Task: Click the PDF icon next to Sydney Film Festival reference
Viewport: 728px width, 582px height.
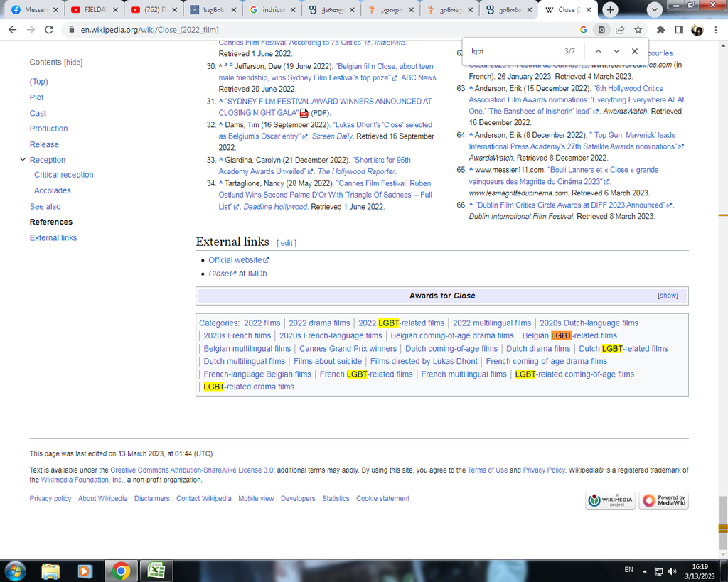Action: [304, 113]
